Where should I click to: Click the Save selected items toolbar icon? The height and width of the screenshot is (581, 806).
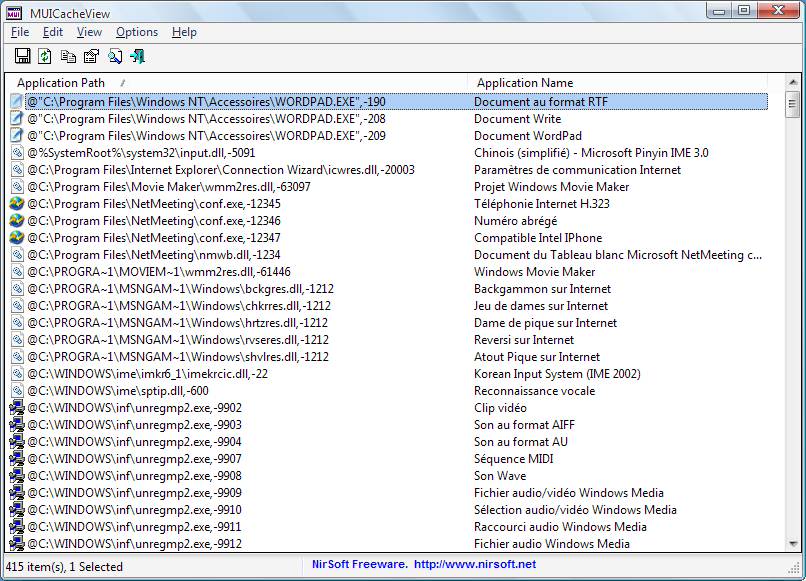(23, 56)
